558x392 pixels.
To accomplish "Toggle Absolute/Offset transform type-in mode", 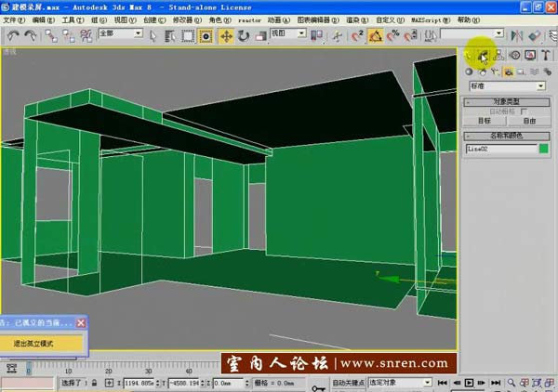I will (109, 383).
